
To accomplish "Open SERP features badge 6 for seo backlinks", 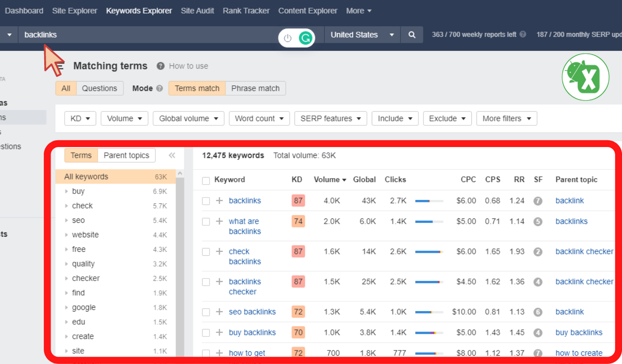I will click(x=537, y=312).
